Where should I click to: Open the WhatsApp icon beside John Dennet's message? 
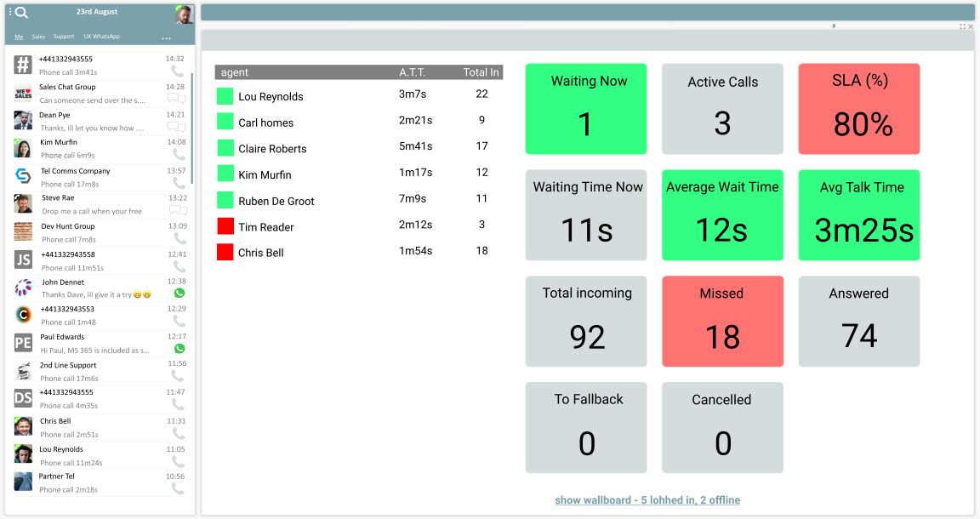point(178,294)
